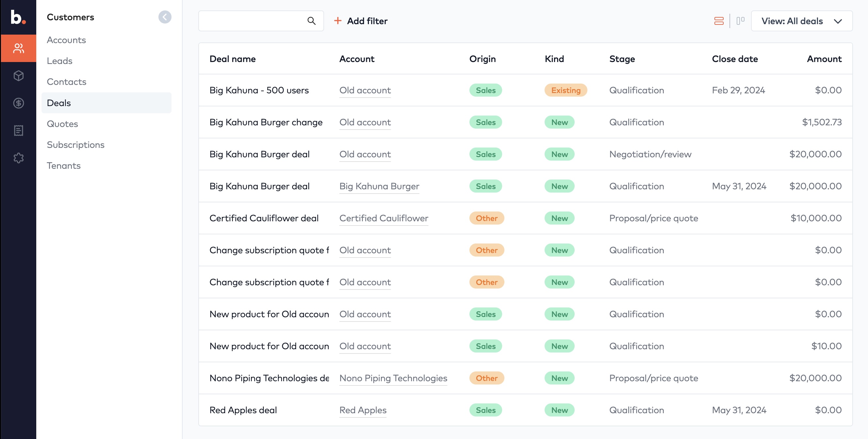Switch to kanban board view layout
Viewport: 868px width, 439px height.
click(x=740, y=21)
